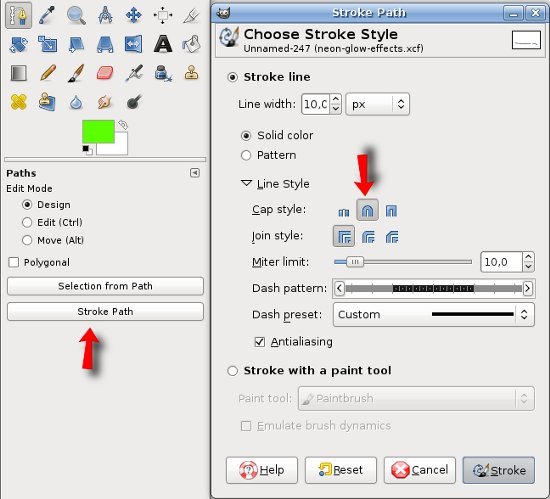Select the Text tool
The width and height of the screenshot is (550, 499).
pyautogui.click(x=163, y=44)
